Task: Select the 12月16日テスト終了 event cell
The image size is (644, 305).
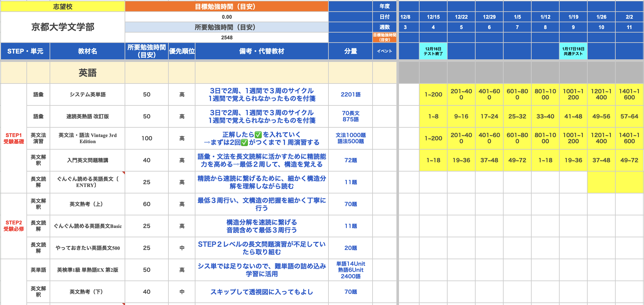Action: point(433,51)
